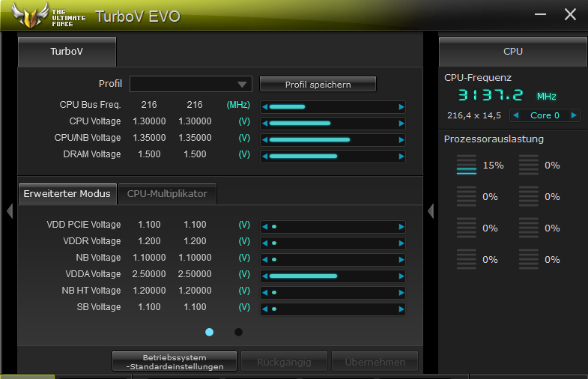Increase CPU/NB Voltage with right arrow
The width and height of the screenshot is (588, 379).
(401, 140)
